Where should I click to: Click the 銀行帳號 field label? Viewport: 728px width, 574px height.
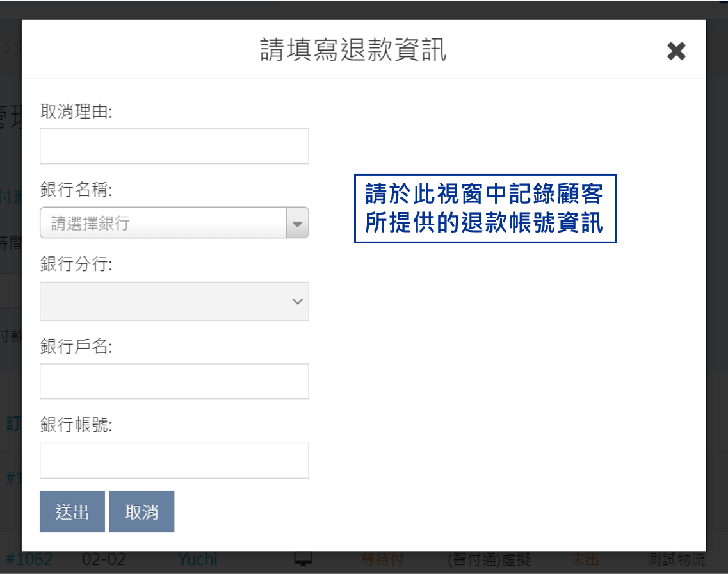76,425
